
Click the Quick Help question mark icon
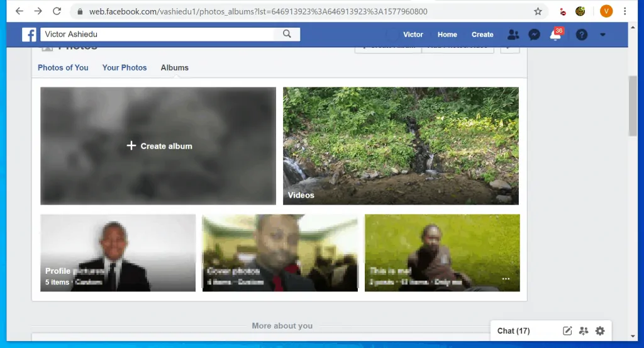tap(582, 35)
